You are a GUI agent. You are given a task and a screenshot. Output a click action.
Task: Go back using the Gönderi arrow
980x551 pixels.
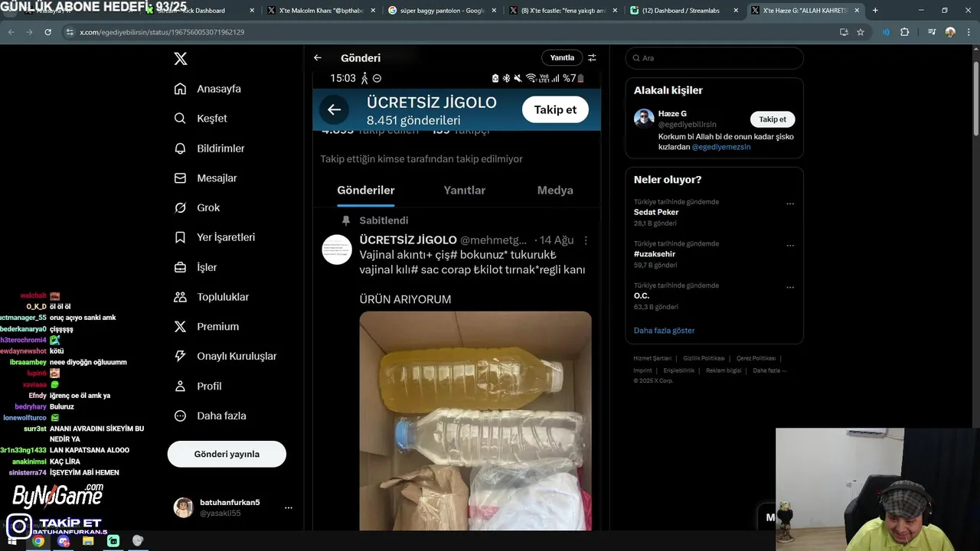[318, 57]
